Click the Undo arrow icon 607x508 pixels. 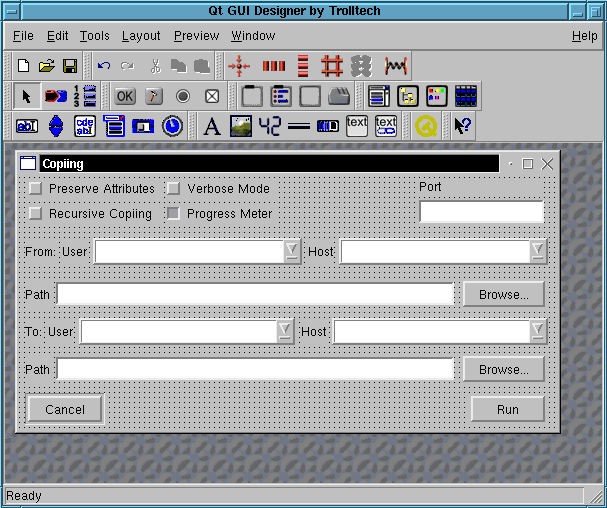point(104,66)
